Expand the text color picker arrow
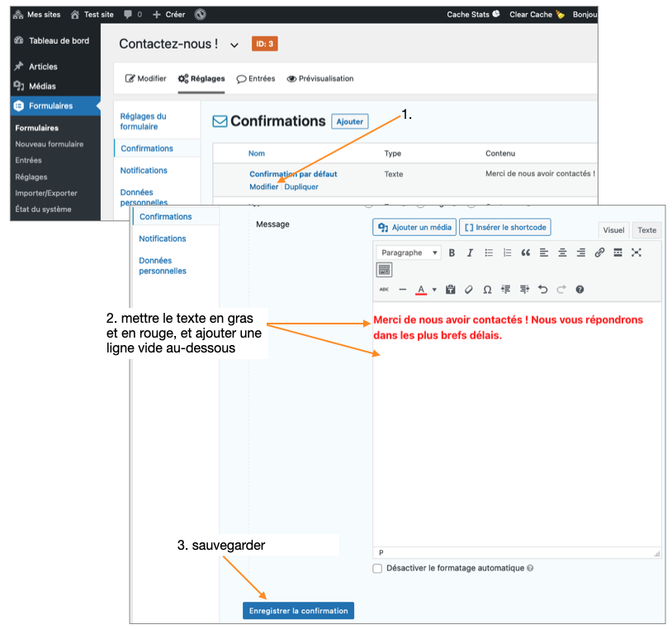Image resolution: width=672 pixels, height=629 pixels. [x=434, y=290]
